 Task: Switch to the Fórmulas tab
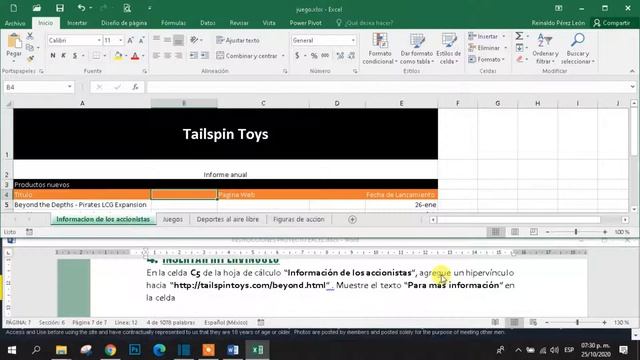[x=173, y=23]
